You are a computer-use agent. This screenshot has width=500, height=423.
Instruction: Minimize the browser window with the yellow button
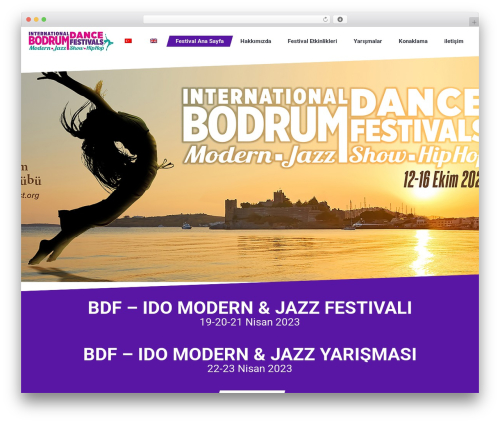point(36,20)
